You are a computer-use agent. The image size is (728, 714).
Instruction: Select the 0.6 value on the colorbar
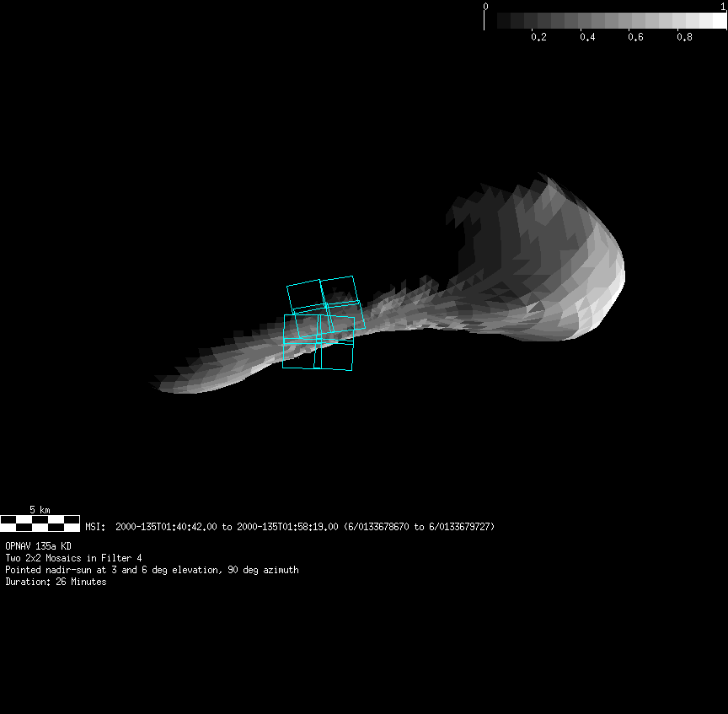point(635,37)
